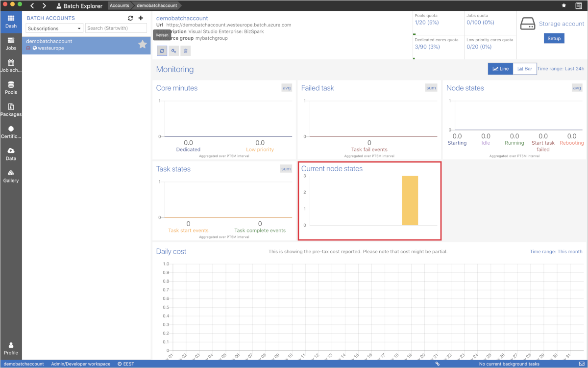Select the demobatchaccount westeurope row
The width and height of the screenshot is (588, 368).
coord(86,45)
